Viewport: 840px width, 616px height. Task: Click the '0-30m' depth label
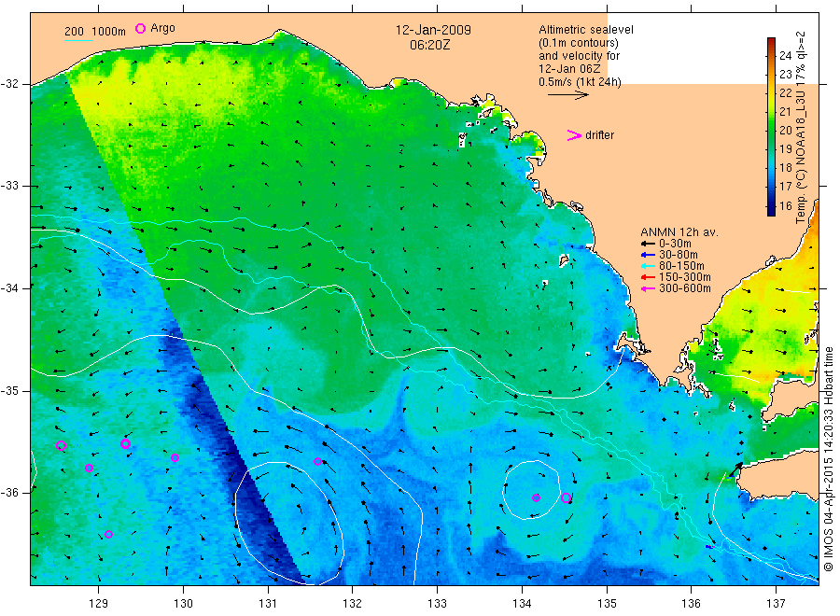(x=675, y=244)
